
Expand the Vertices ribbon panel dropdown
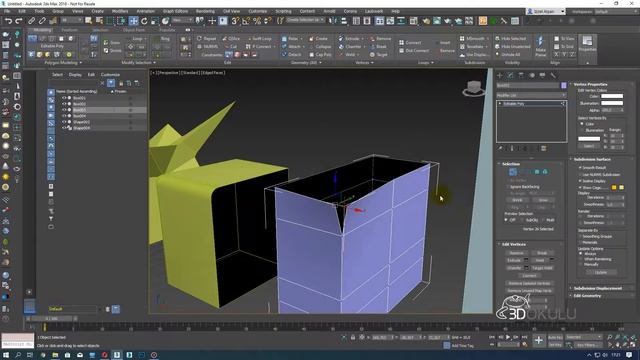pos(364,62)
